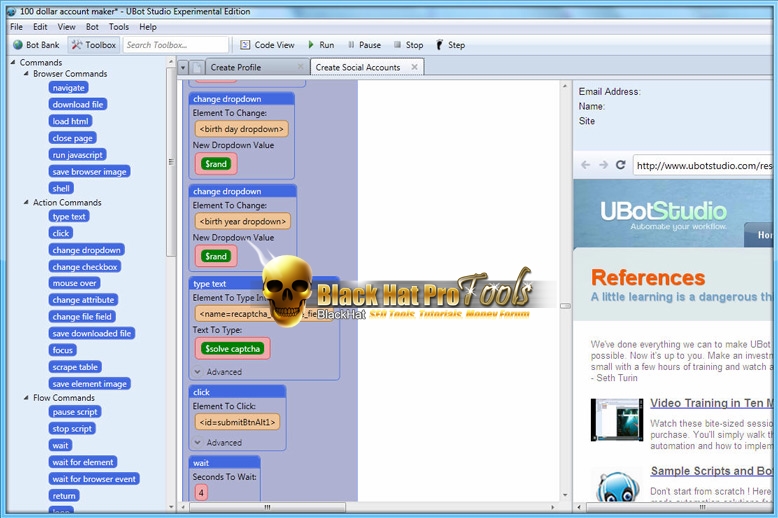Click the id=submitBtnAlt1 element parameter
This screenshot has height=518, width=778.
pyautogui.click(x=237, y=422)
